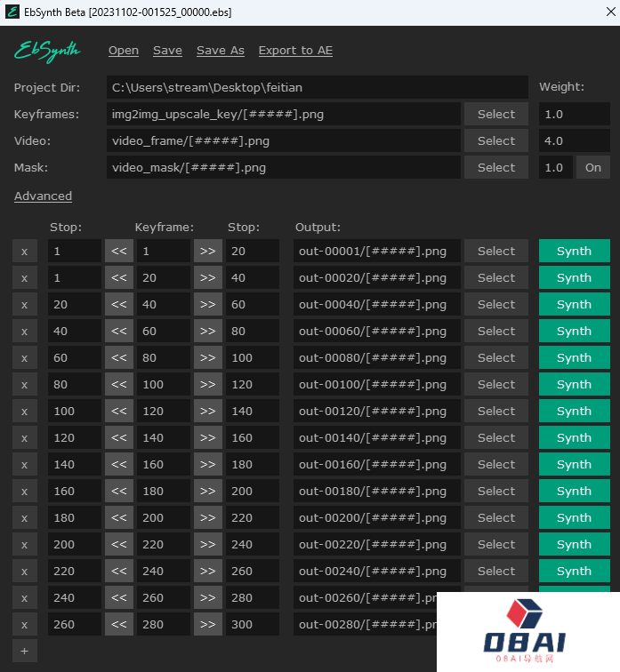Open the Open menu item

[124, 51]
